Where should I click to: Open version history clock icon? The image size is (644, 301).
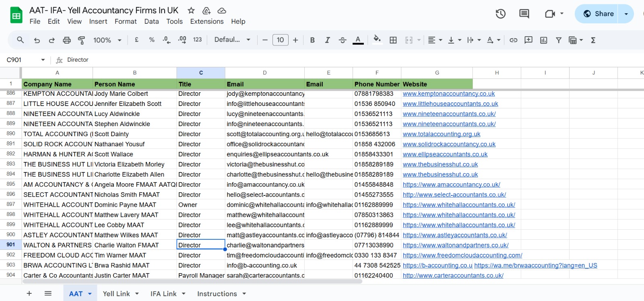pos(501,14)
